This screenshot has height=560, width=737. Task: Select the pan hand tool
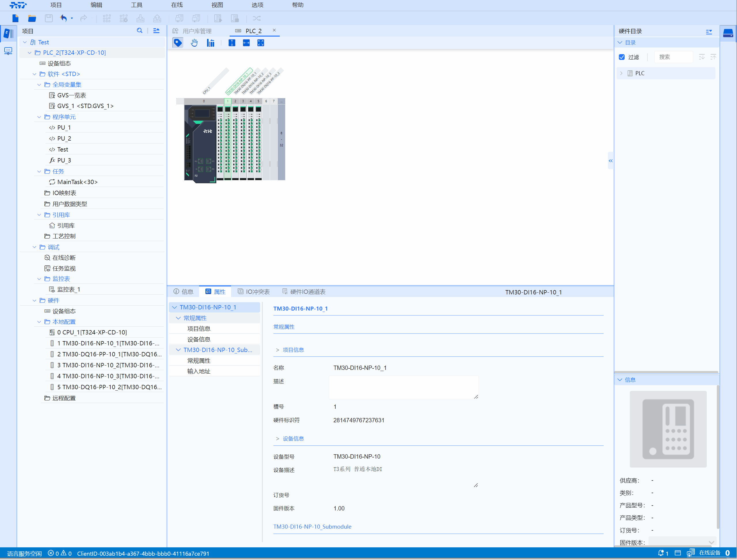tap(194, 43)
